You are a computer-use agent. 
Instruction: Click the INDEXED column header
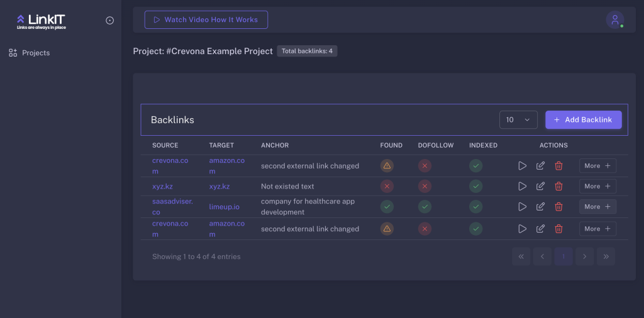pyautogui.click(x=484, y=145)
